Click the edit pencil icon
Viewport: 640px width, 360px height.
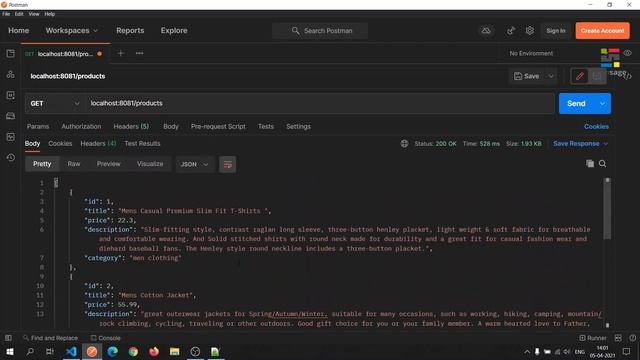tap(580, 76)
